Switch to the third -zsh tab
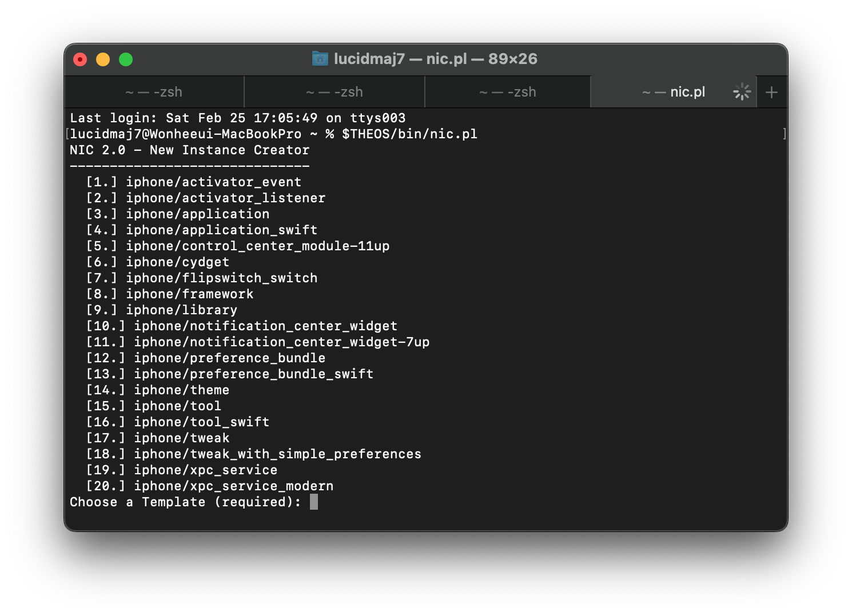Image resolution: width=852 pixels, height=616 pixels. coord(508,92)
